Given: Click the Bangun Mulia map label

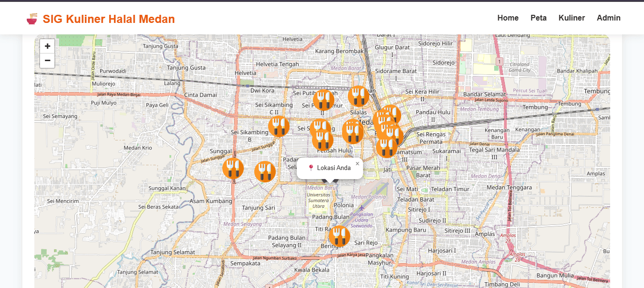Looking at the screenshot, I should 555,275.
